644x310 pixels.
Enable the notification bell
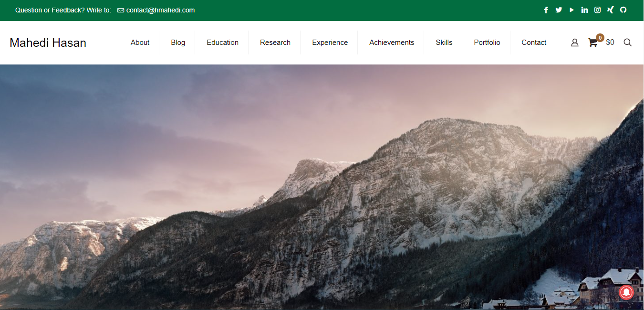click(626, 292)
